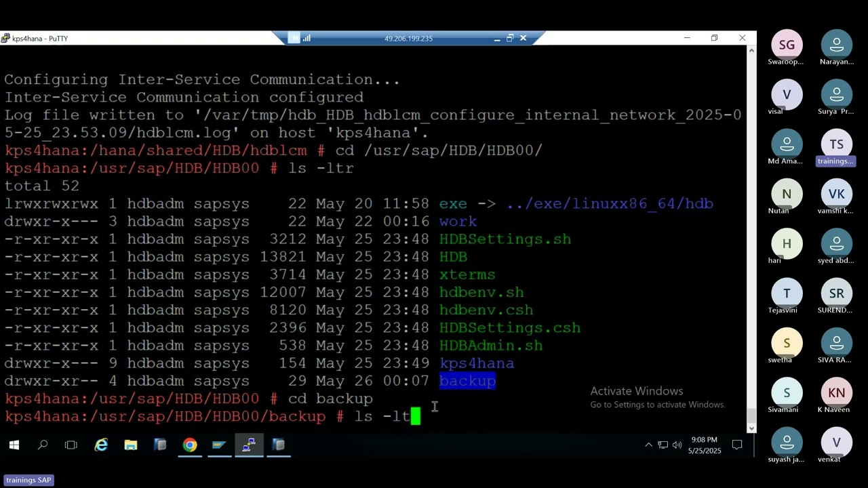Click the 'ls -ltr' command after HDB00 prompt
The width and height of the screenshot is (868, 488).
click(321, 168)
